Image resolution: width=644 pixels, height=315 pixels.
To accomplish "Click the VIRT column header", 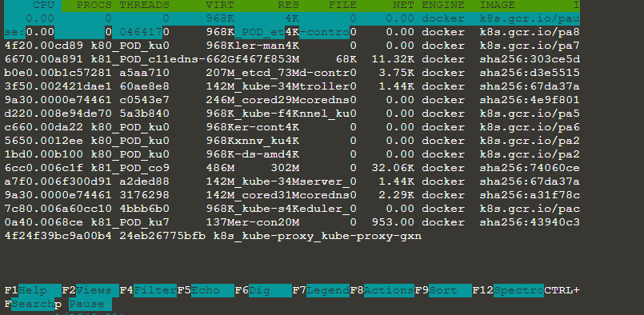I will pyautogui.click(x=220, y=6).
